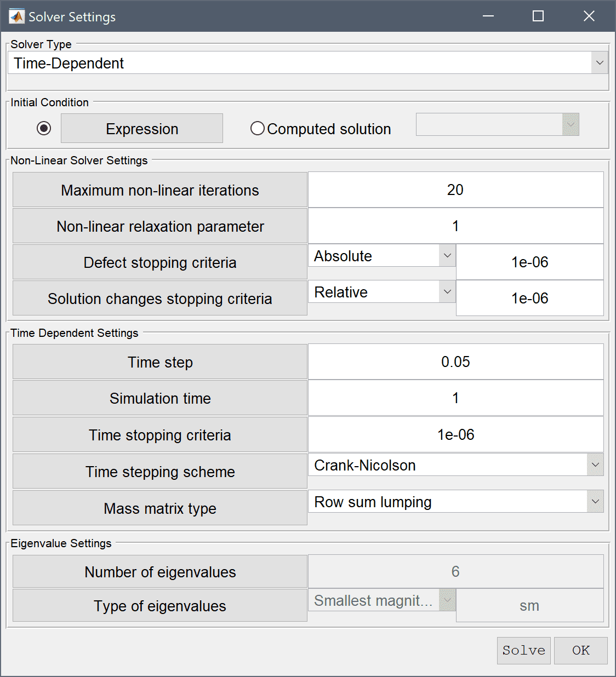616x677 pixels.
Task: Click the MATLAB icon in the title bar
Action: 17,16
